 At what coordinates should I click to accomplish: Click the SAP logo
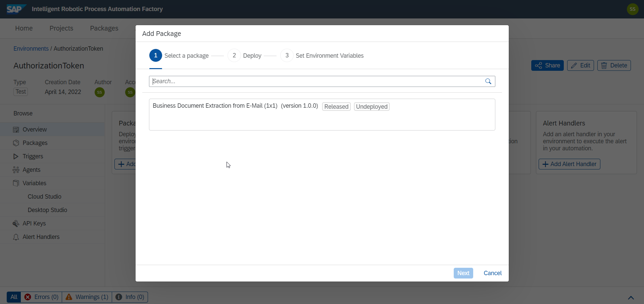(x=16, y=9)
